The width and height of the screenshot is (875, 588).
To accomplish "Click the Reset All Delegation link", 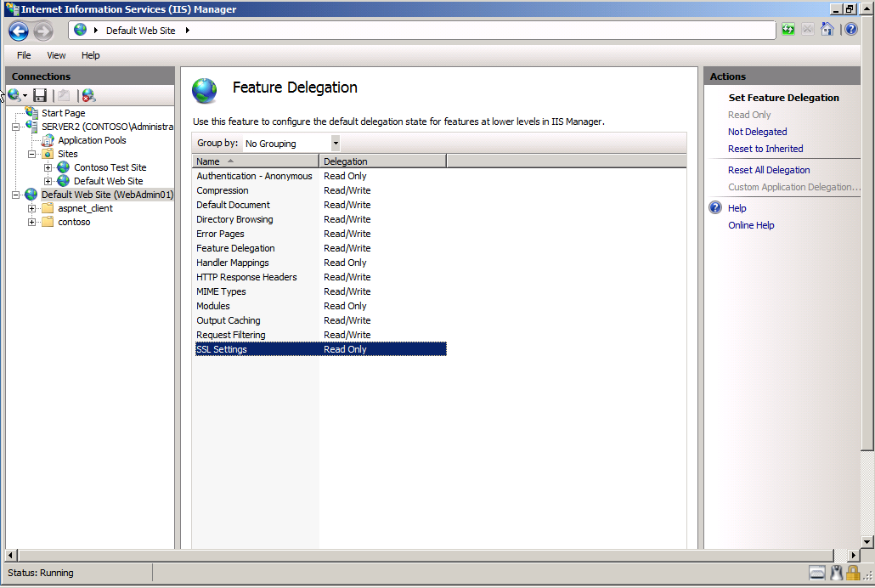I will pyautogui.click(x=769, y=170).
